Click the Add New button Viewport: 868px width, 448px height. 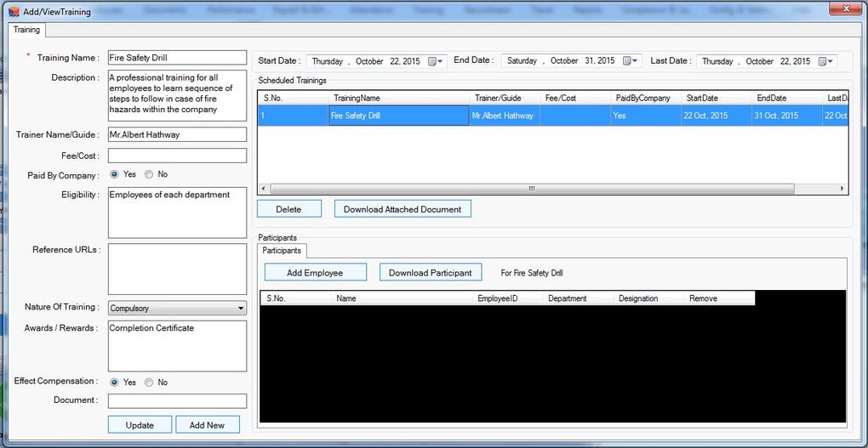pyautogui.click(x=207, y=425)
